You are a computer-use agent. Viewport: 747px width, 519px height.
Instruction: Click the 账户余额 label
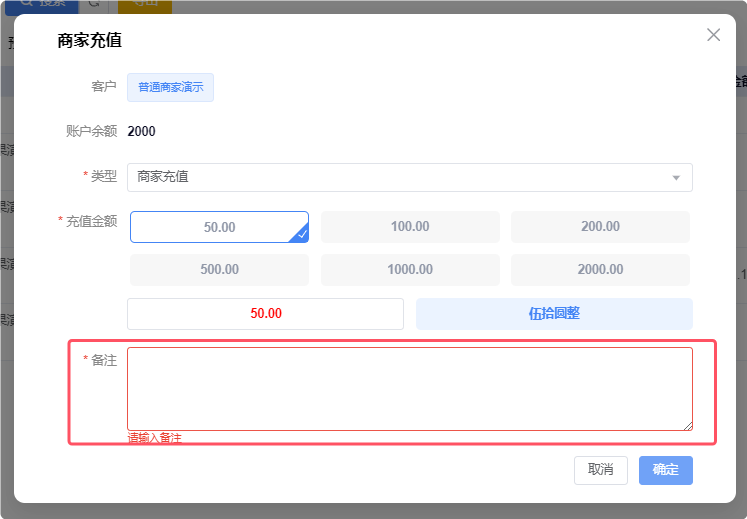[91, 131]
